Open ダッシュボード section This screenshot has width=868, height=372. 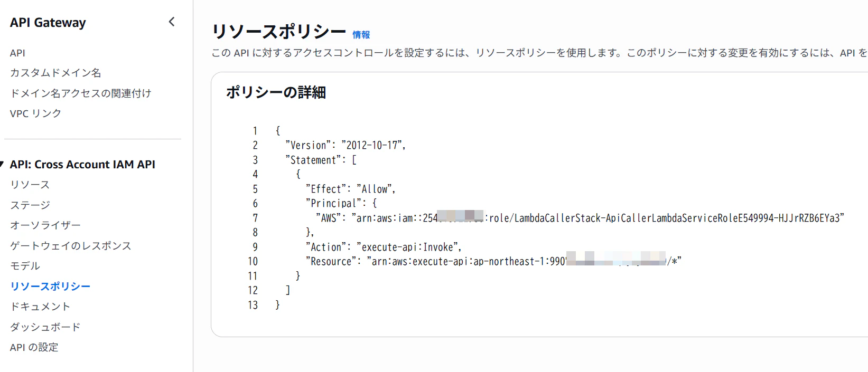[45, 327]
